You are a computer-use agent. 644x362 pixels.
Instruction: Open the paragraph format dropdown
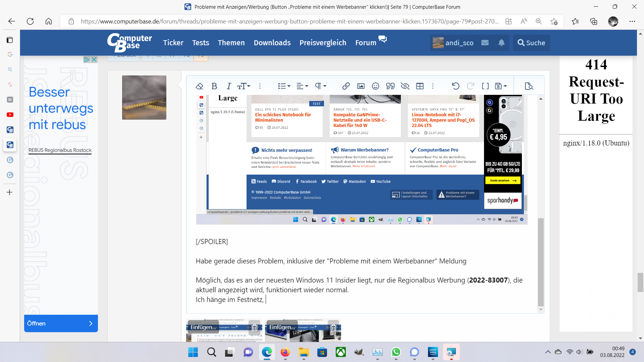coord(321,86)
